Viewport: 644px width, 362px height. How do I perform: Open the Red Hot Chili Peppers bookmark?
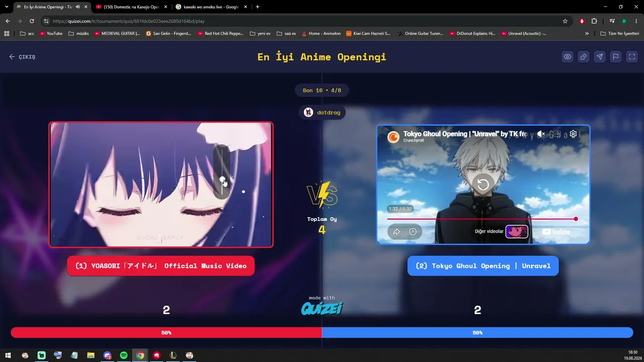tap(220, 34)
